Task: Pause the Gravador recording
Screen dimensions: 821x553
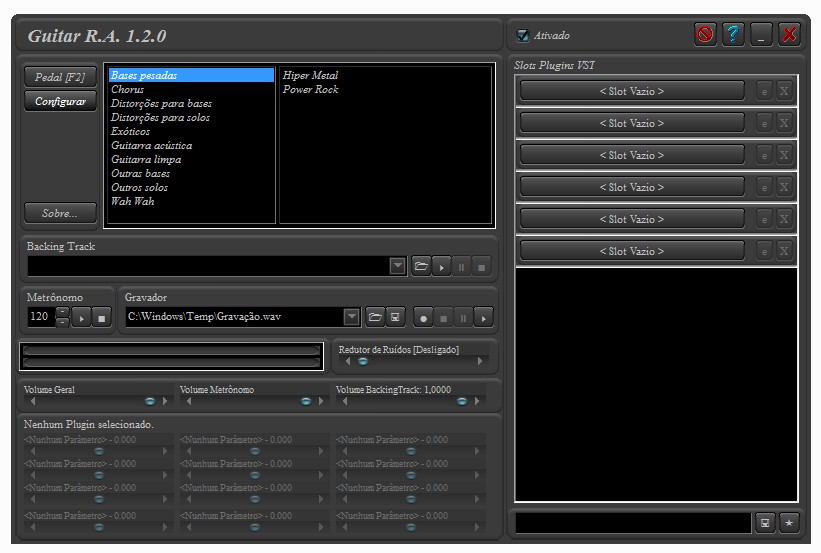Action: click(463, 317)
